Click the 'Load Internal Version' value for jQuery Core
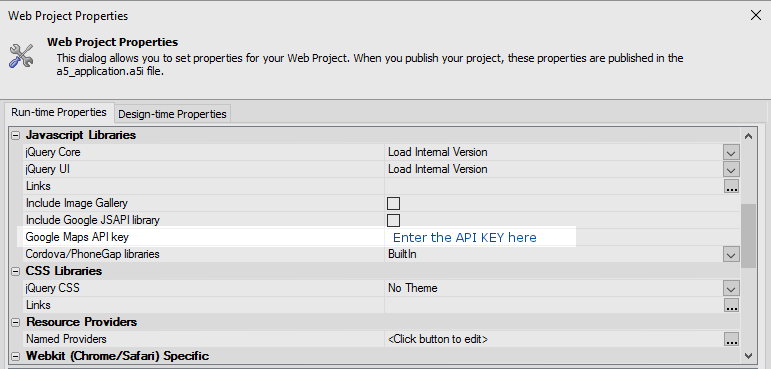This screenshot has width=771, height=369. click(x=438, y=153)
